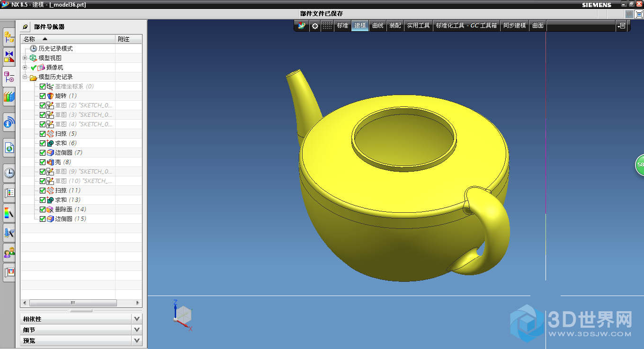Open the Internet Explorer sidebar tab
644x349 pixels.
[x=9, y=148]
